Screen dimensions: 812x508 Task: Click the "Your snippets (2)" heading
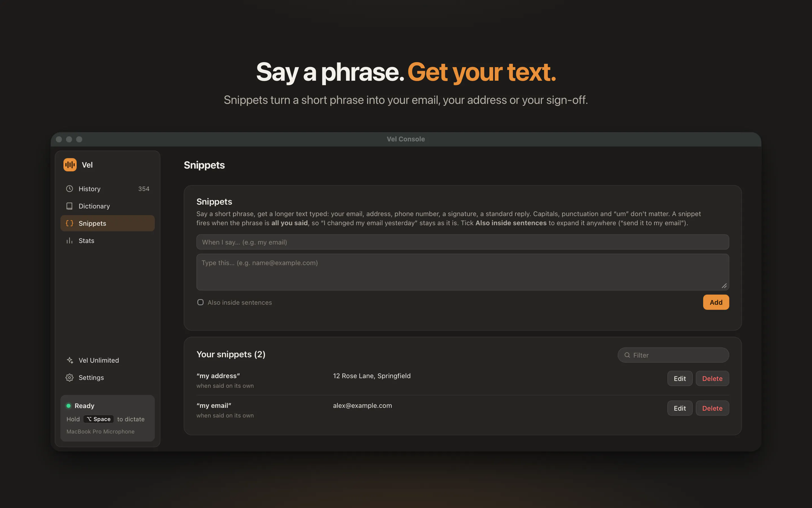(231, 354)
